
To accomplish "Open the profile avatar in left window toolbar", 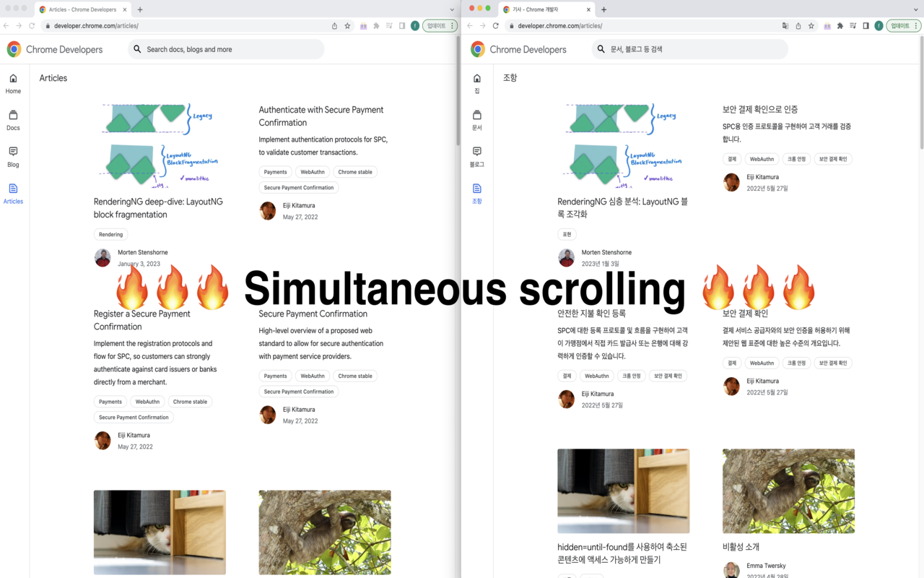I will point(415,25).
